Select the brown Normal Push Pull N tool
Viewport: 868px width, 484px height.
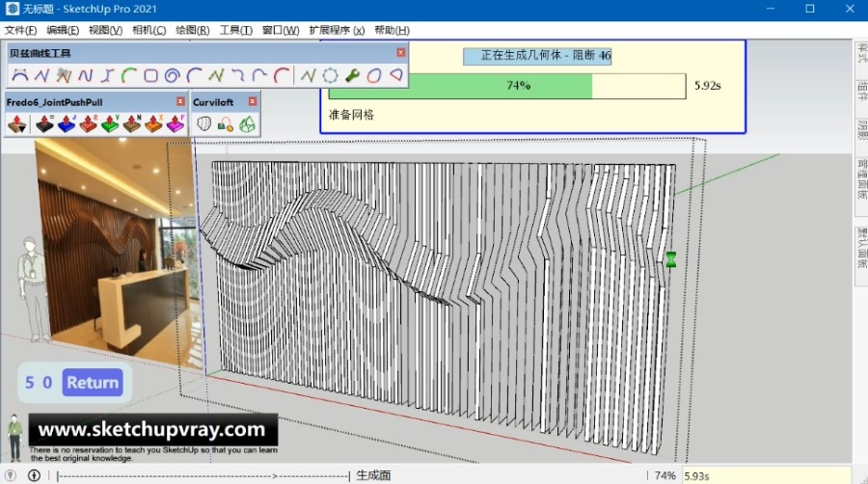(x=132, y=124)
